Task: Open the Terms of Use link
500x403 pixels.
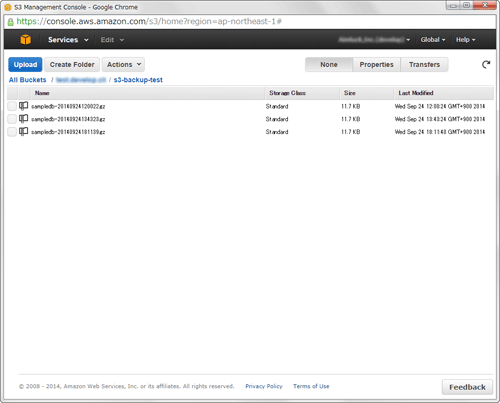Action: [x=311, y=386]
